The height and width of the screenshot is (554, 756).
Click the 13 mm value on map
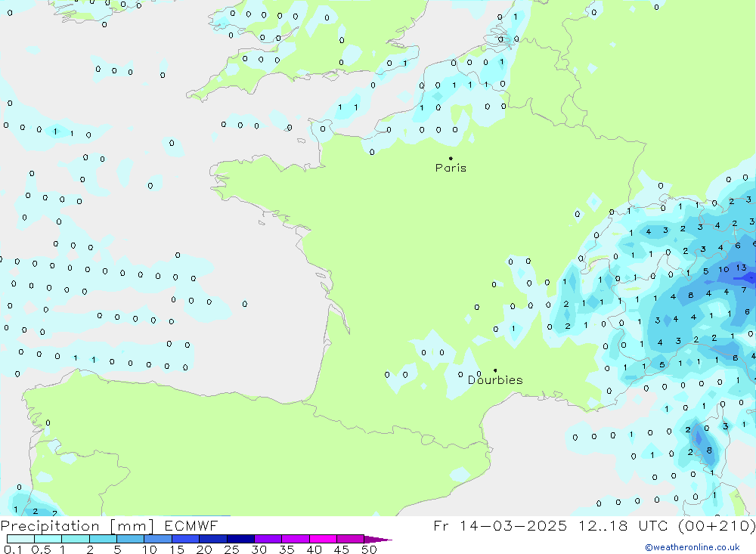tap(741, 268)
